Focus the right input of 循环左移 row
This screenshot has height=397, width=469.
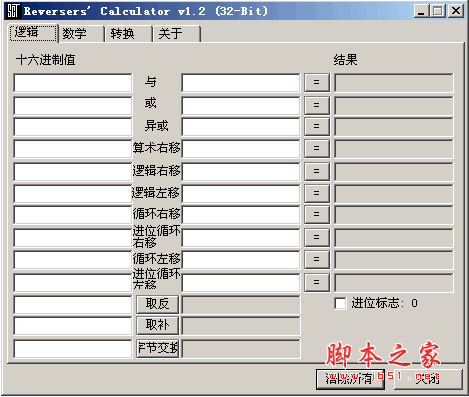pyautogui.click(x=241, y=260)
